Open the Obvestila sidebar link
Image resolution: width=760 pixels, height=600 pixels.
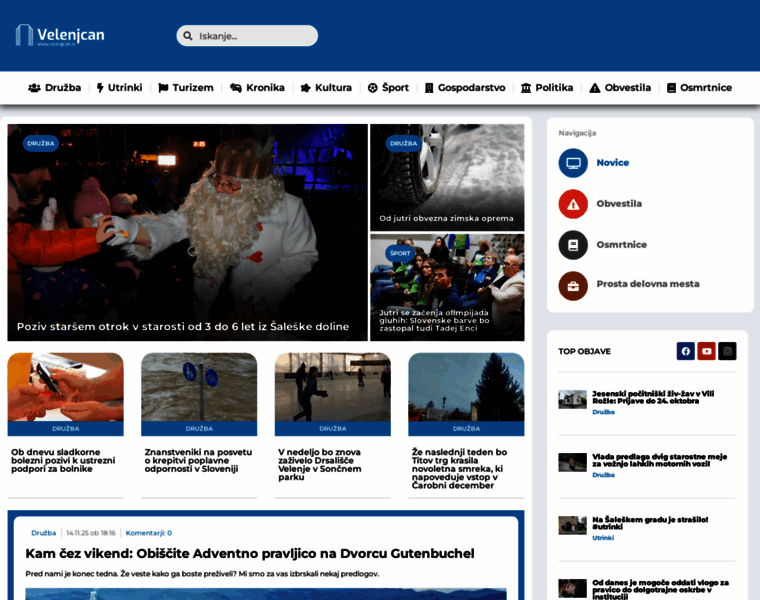pyautogui.click(x=619, y=204)
